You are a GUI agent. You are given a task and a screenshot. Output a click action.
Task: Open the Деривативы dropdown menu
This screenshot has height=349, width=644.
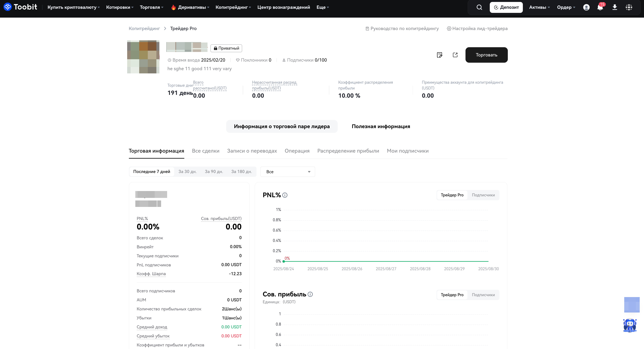192,7
